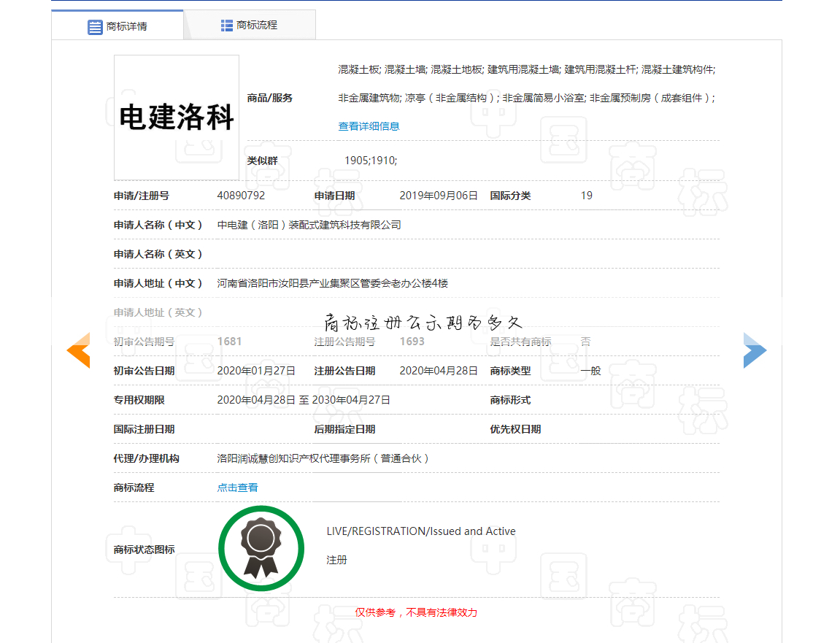Click the 类似群 label

(x=262, y=161)
